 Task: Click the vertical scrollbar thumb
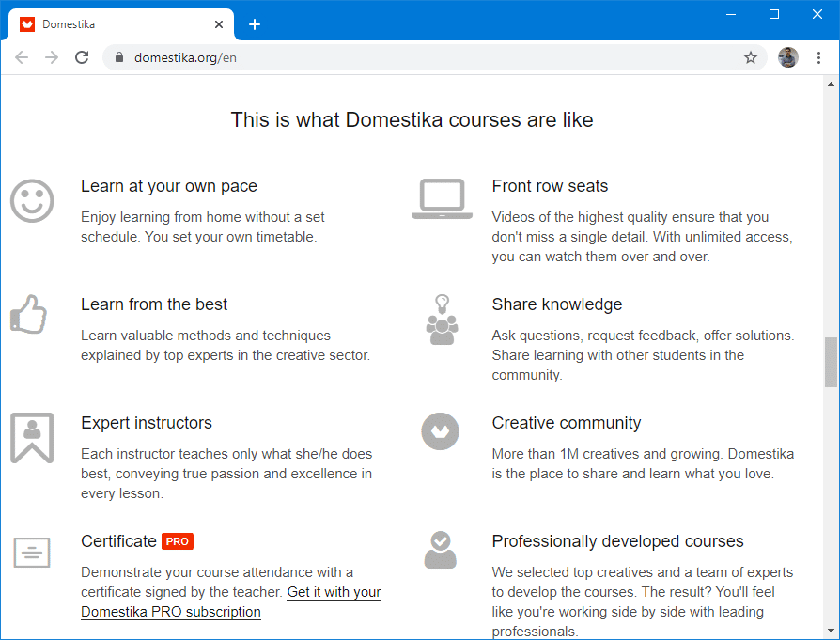[831, 362]
